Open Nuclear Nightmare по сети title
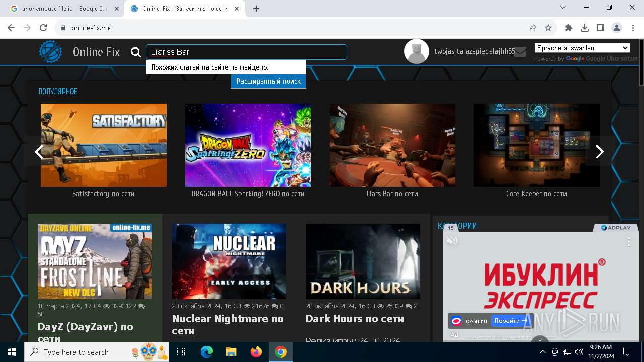 [x=227, y=324]
